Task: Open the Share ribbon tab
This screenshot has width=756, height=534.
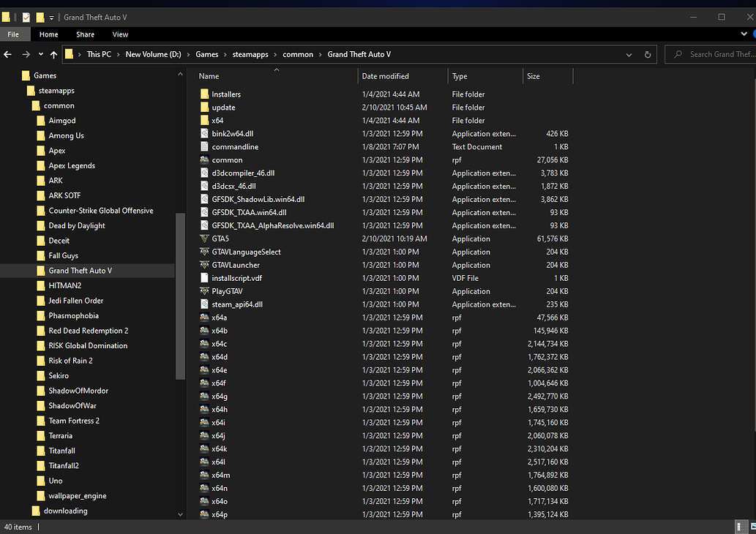Action: click(x=86, y=34)
